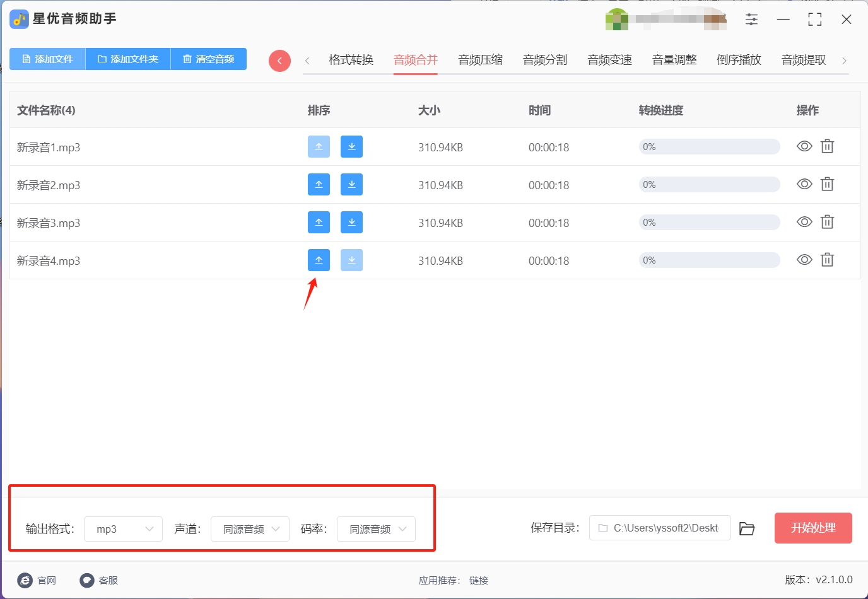Switch to 倒序播放 tab
Viewport: 868px width, 599px height.
tap(739, 60)
